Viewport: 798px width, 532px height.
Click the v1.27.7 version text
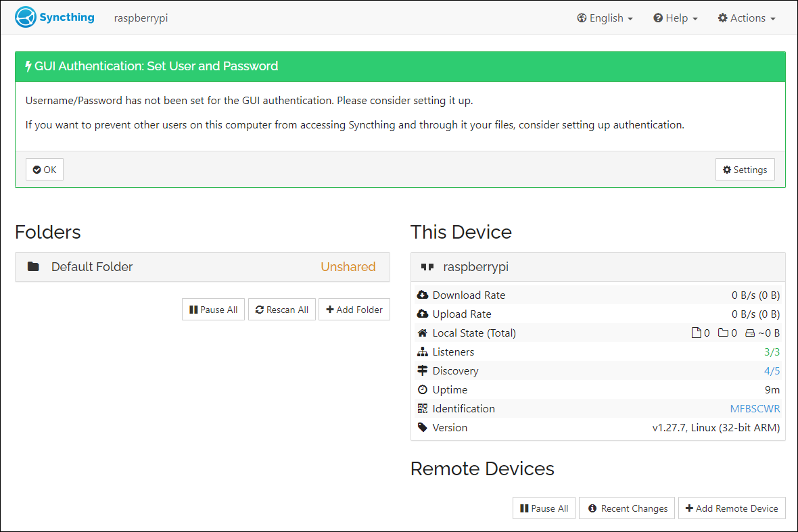716,427
